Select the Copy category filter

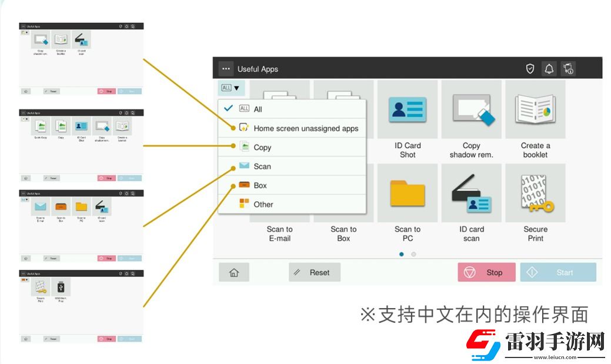pos(262,148)
